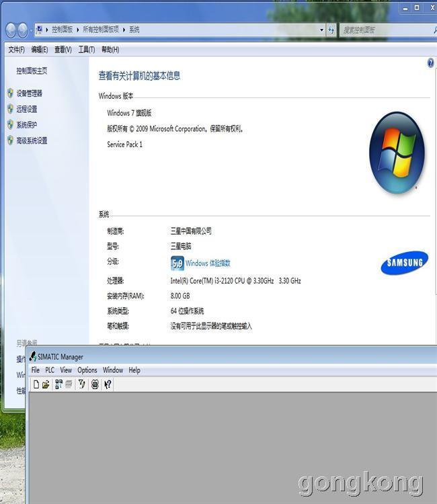Image resolution: width=437 pixels, height=504 pixels.
Task: Open the 系统保护 link
Action: (27, 124)
